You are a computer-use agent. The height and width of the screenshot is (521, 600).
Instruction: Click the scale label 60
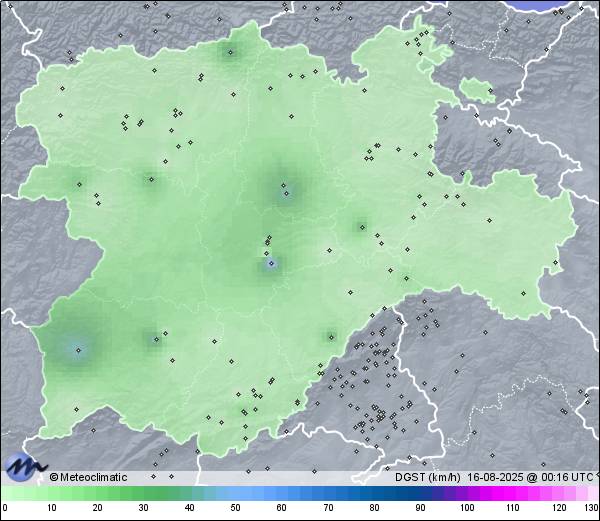[282, 508]
